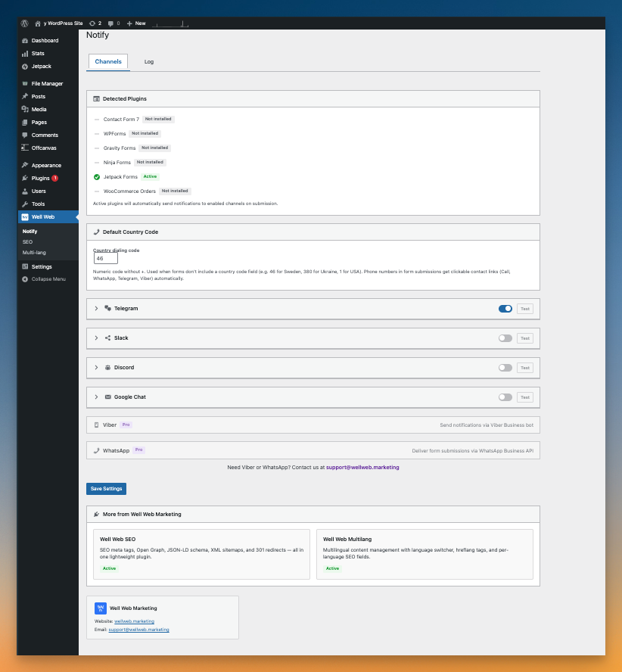This screenshot has height=672, width=622.
Task: Switch to the Log tab
Action: tap(149, 62)
